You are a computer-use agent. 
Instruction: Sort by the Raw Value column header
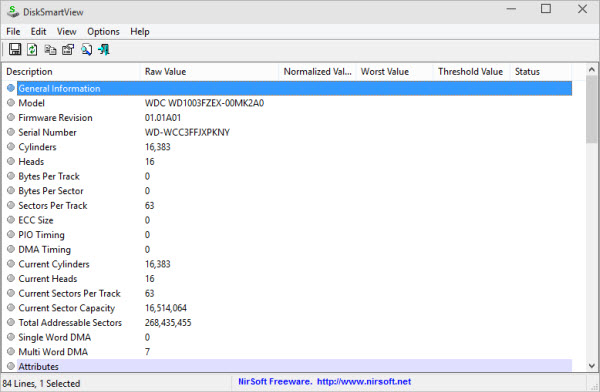click(210, 72)
